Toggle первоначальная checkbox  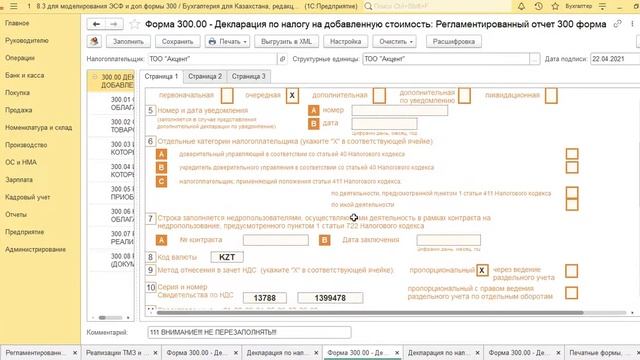[x=227, y=96]
